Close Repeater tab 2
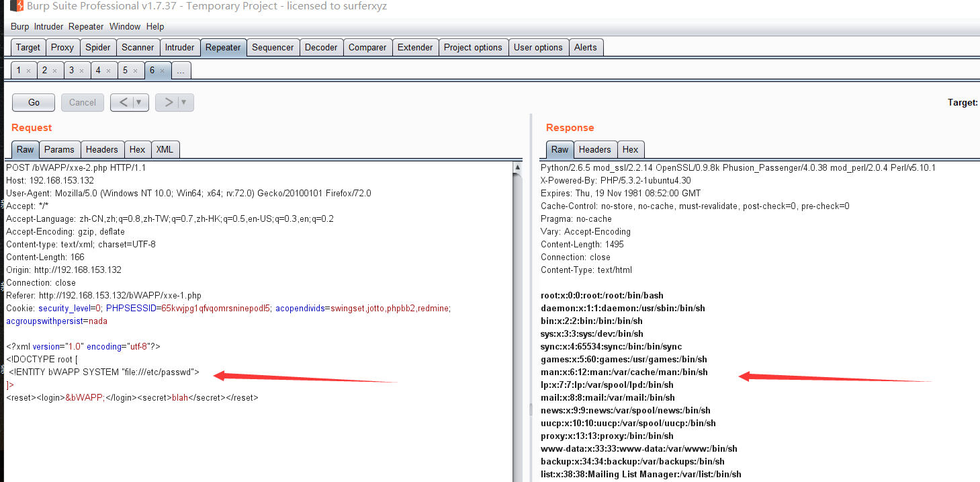980x482 pixels. click(54, 71)
